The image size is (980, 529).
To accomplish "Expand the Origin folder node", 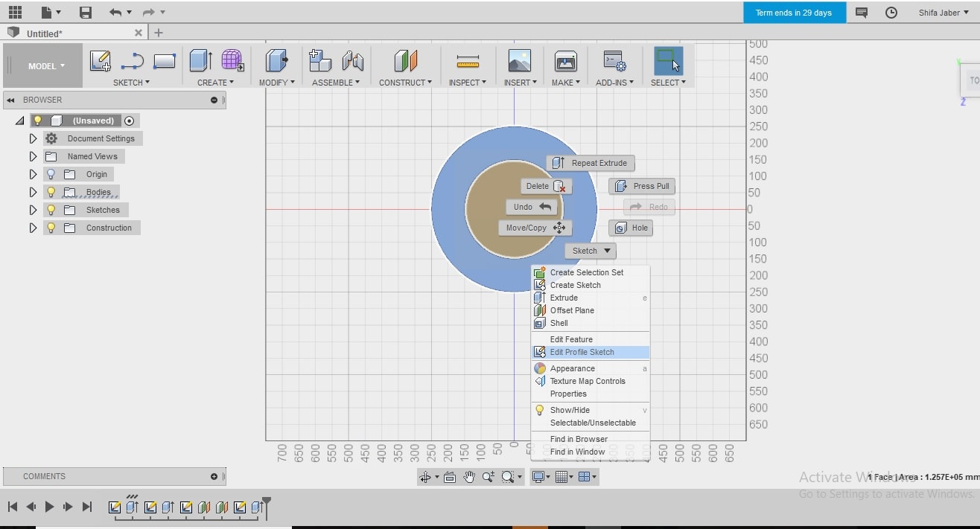I will 33,174.
